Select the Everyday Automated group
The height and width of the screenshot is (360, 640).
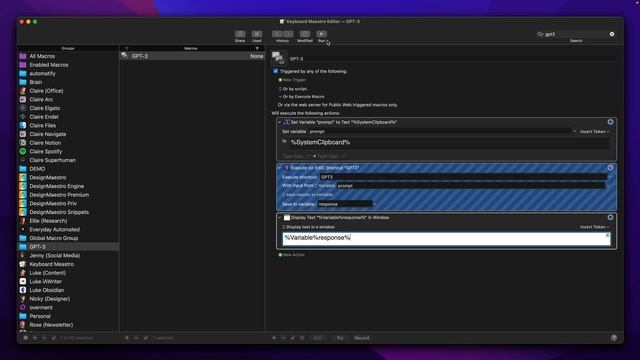pos(54,229)
